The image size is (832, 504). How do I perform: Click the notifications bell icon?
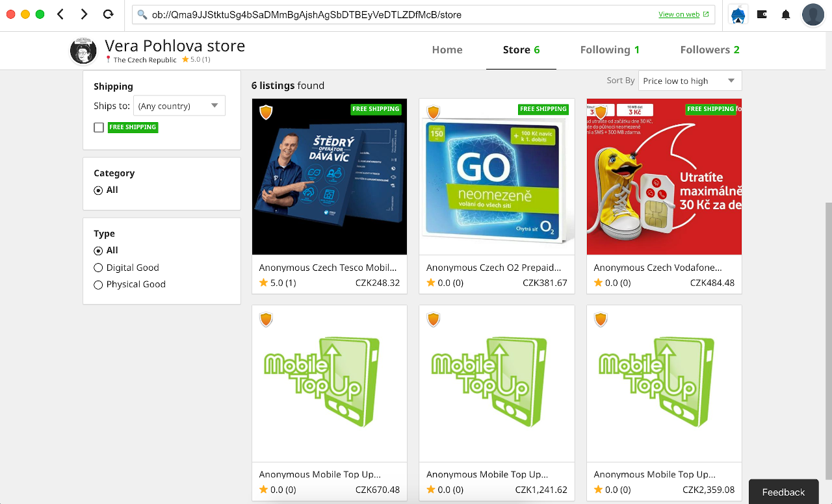click(x=785, y=14)
